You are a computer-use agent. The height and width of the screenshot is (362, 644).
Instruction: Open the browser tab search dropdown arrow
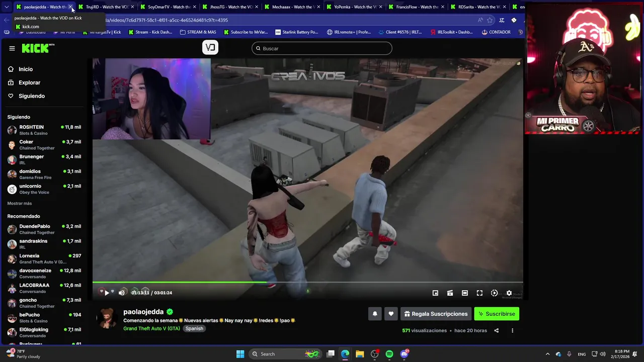pyautogui.click(x=6, y=7)
